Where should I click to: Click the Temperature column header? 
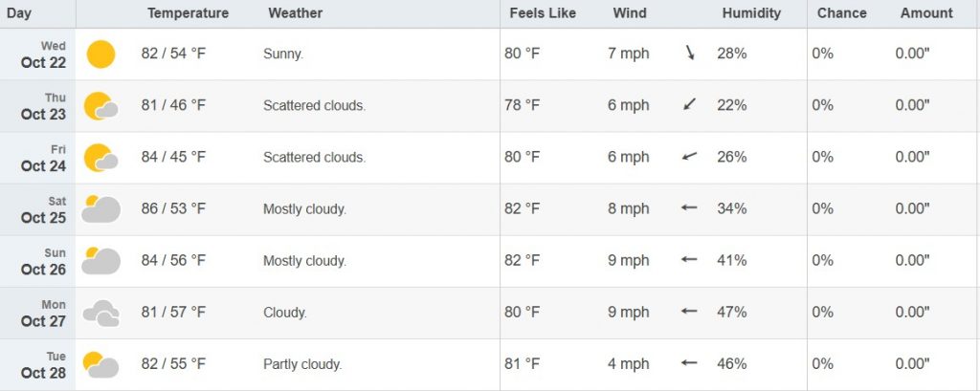point(188,13)
